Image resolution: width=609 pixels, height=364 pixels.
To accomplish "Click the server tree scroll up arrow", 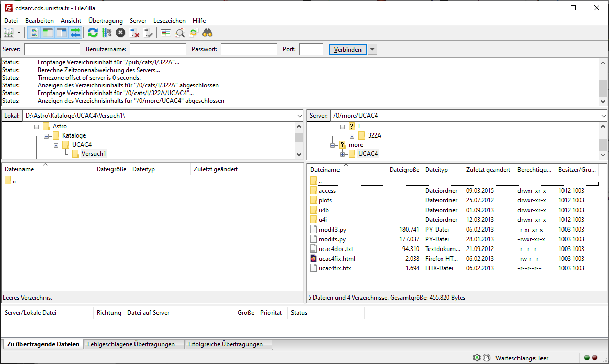I will [603, 127].
